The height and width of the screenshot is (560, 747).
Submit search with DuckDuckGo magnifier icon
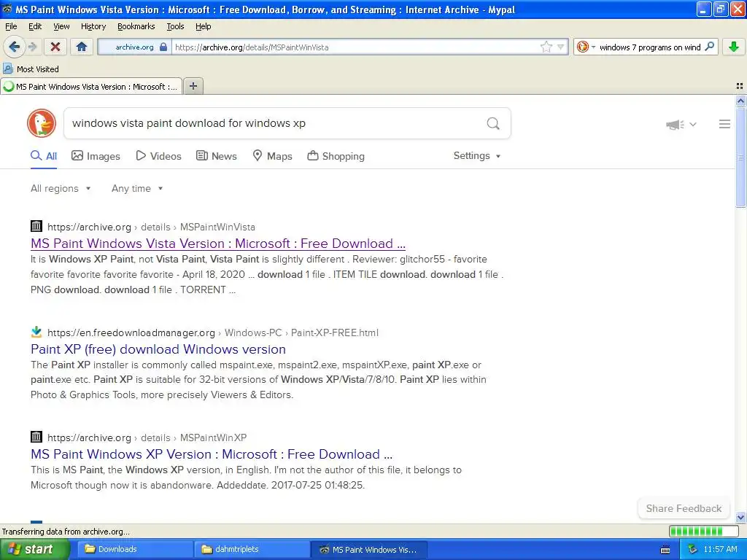click(493, 123)
